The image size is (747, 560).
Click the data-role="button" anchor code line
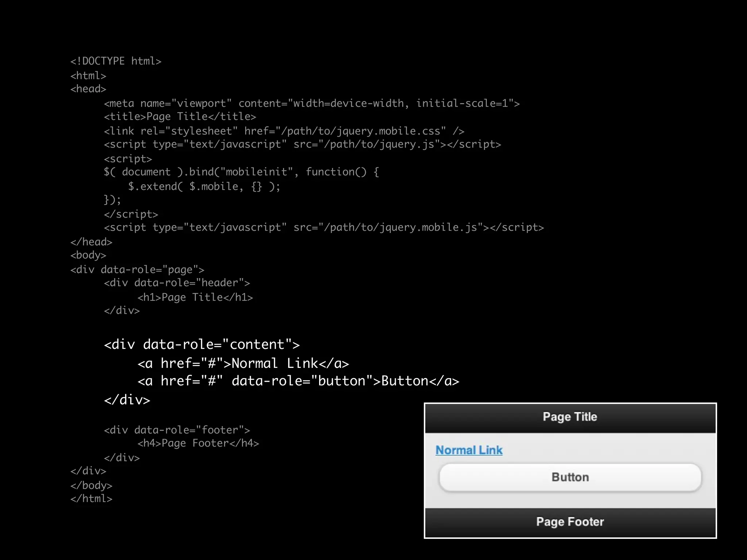(x=298, y=381)
